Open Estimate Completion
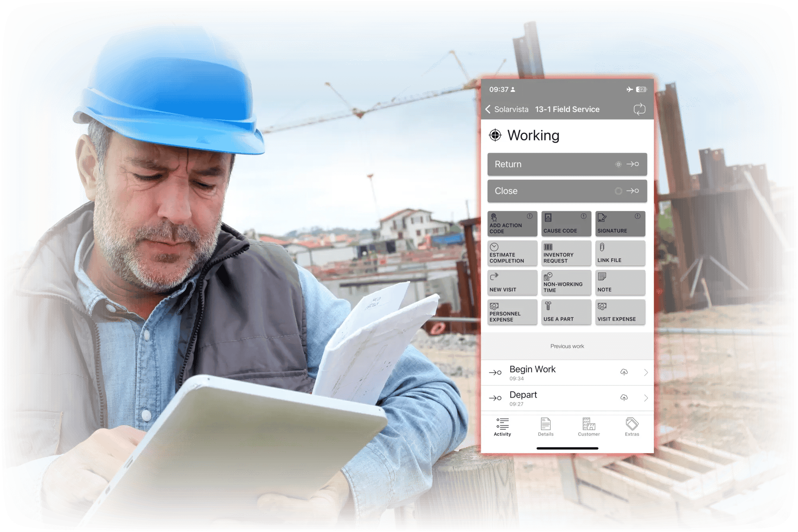 512,253
